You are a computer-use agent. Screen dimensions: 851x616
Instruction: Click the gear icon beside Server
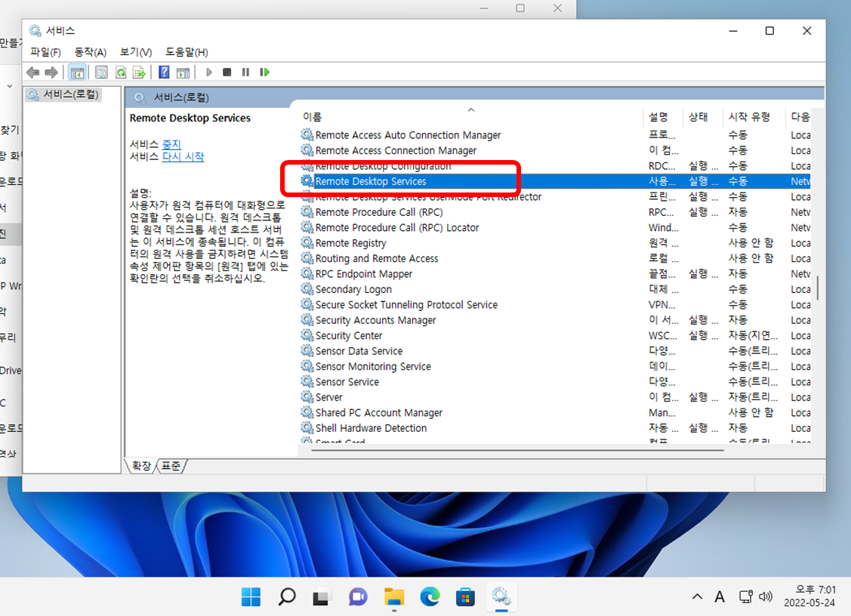point(307,397)
